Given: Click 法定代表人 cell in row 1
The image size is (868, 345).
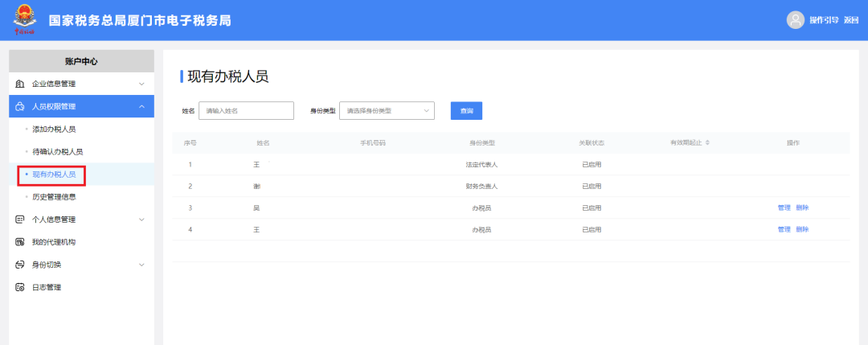Looking at the screenshot, I should pos(481,165).
